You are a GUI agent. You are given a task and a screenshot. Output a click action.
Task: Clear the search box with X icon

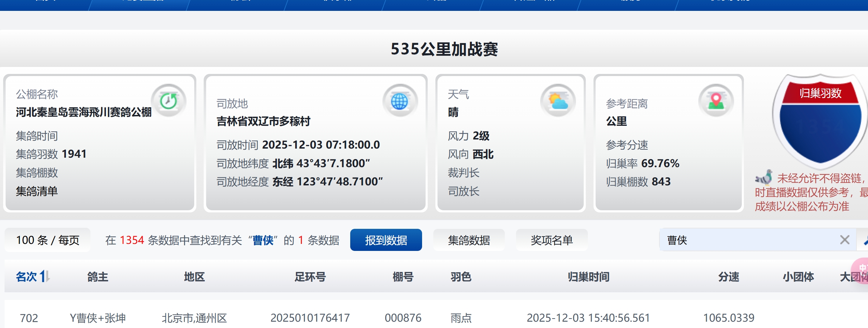[x=845, y=240]
